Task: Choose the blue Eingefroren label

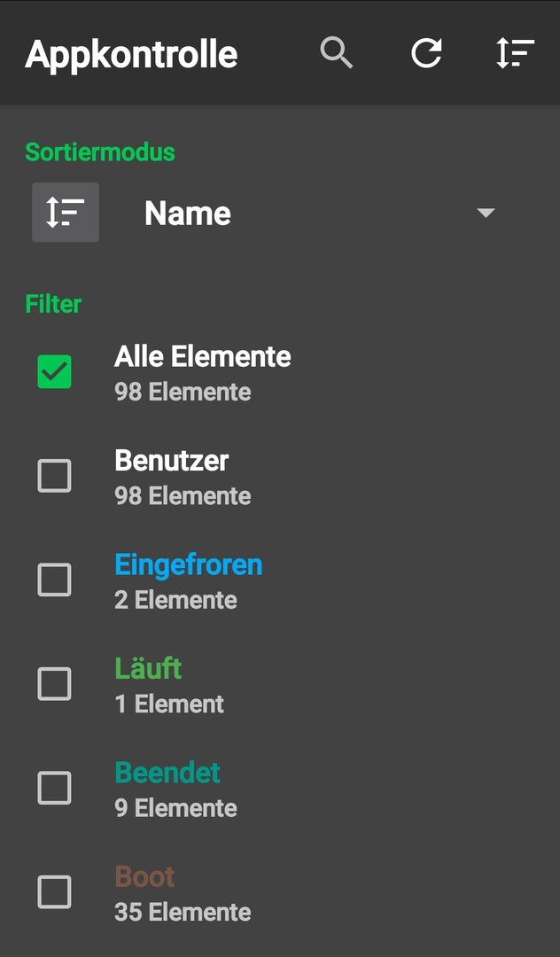Action: click(x=189, y=565)
